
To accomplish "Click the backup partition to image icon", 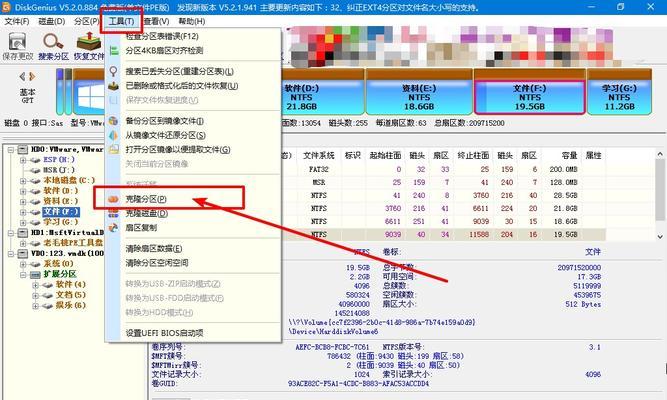I will click(114, 121).
